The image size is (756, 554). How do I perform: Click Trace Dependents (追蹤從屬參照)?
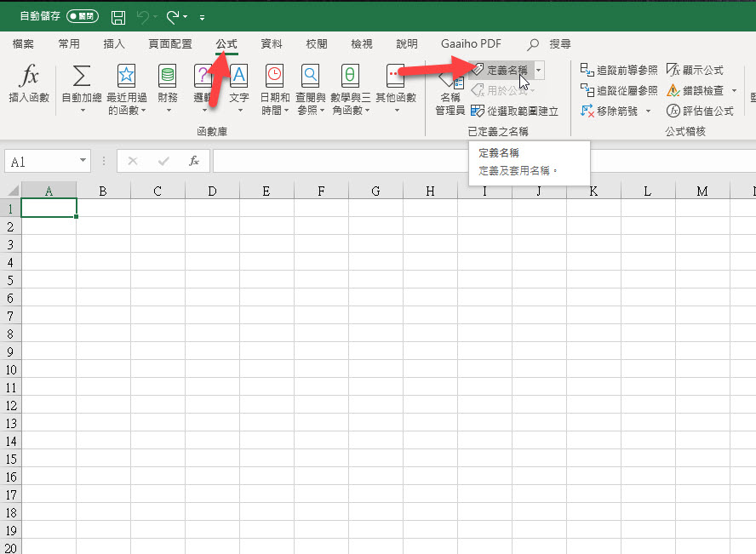619,90
